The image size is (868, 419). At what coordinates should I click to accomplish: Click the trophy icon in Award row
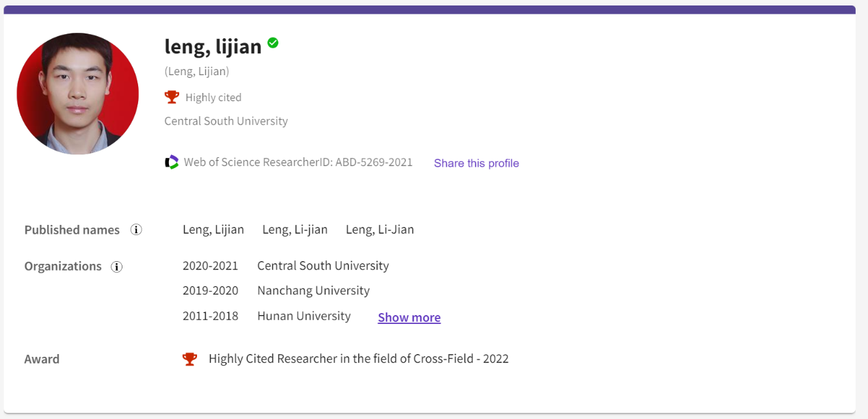189,359
